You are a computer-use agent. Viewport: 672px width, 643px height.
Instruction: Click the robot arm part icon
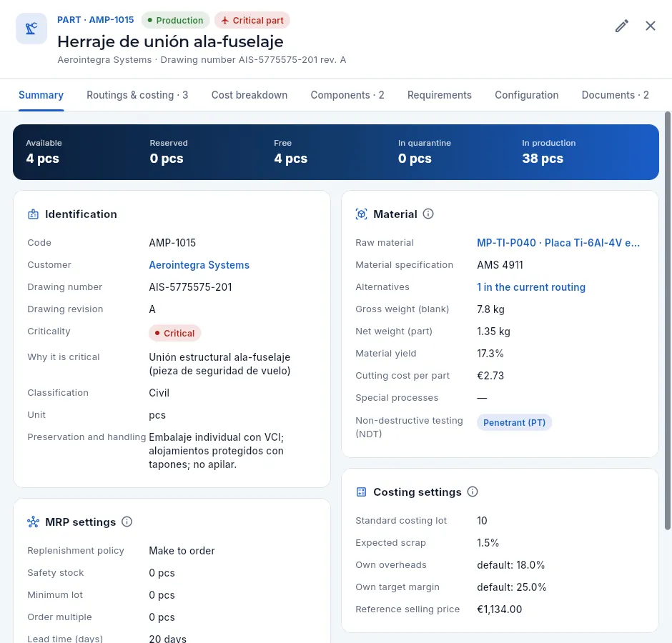coord(31,29)
